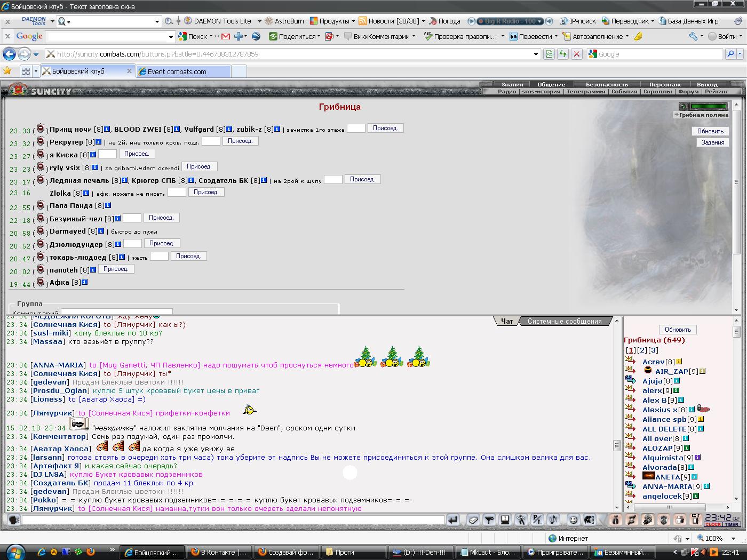This screenshot has height=560, width=747.
Task: Open info icon next to nanoteh
Action: (x=93, y=270)
